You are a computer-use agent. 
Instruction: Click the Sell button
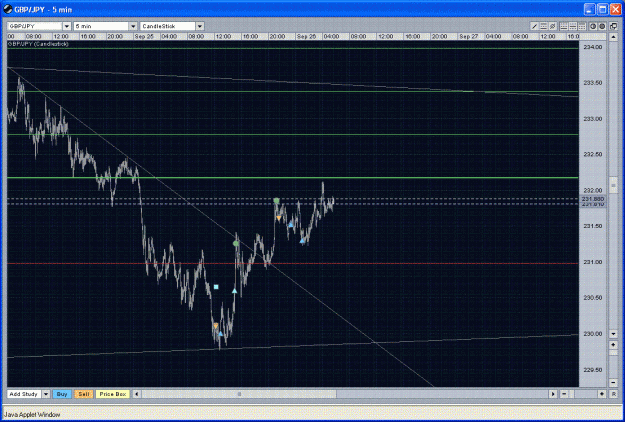coord(84,394)
